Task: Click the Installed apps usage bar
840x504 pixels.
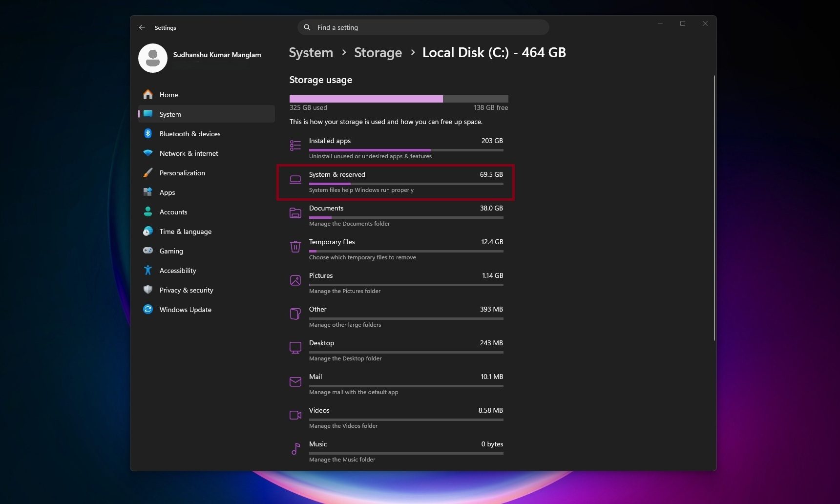Action: 406,150
